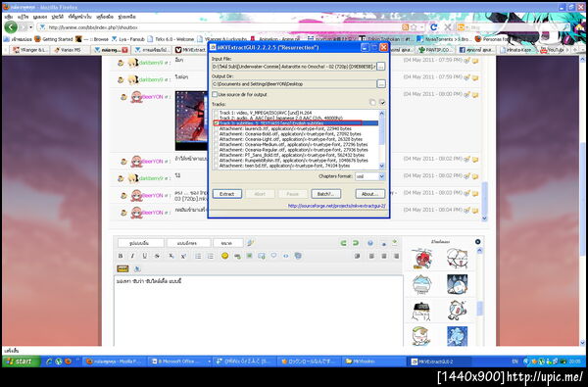Uncheck Track 3 English subtitles checkbox
588x387 pixels.
216,123
